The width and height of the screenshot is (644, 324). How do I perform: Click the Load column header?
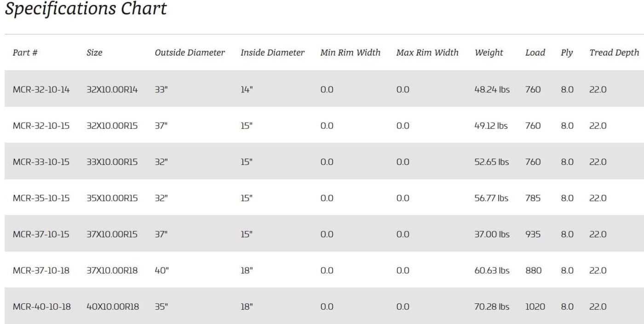pyautogui.click(x=535, y=53)
